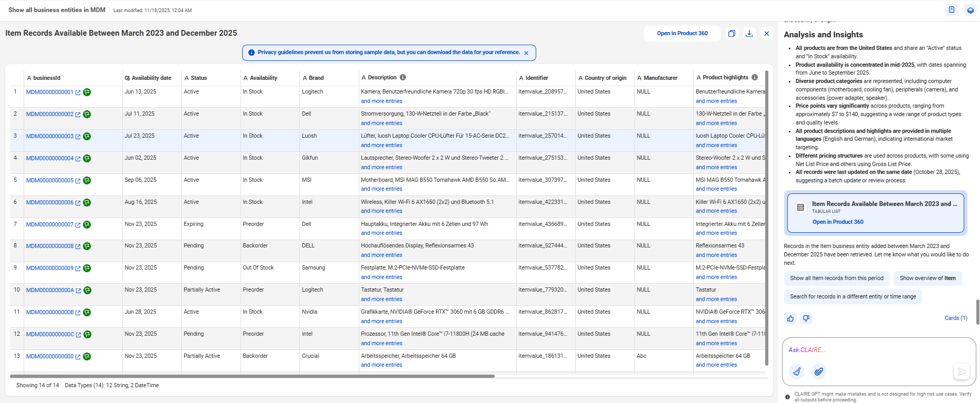This screenshot has width=980, height=403.
Task: Open external link icon for MDM00000000007
Action: point(78,225)
